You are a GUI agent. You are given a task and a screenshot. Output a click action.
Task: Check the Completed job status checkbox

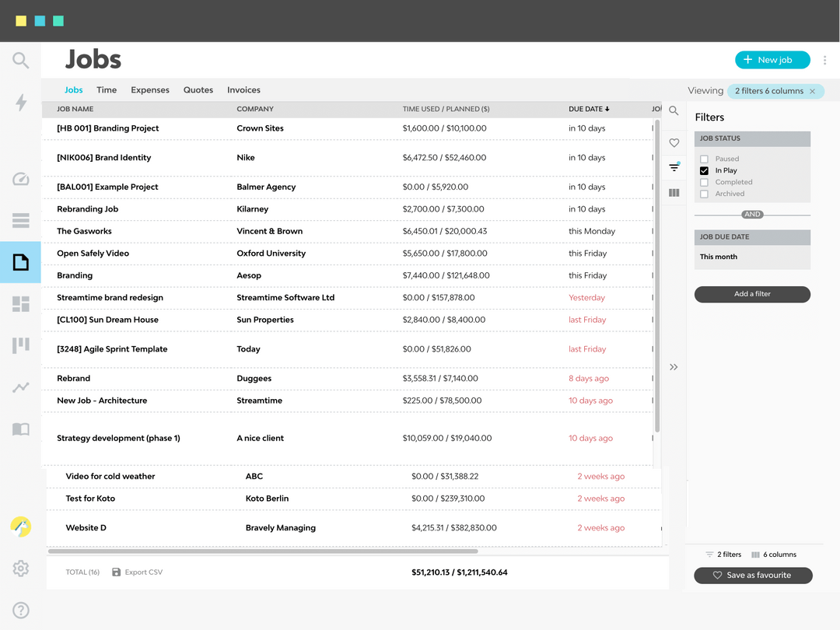point(704,182)
